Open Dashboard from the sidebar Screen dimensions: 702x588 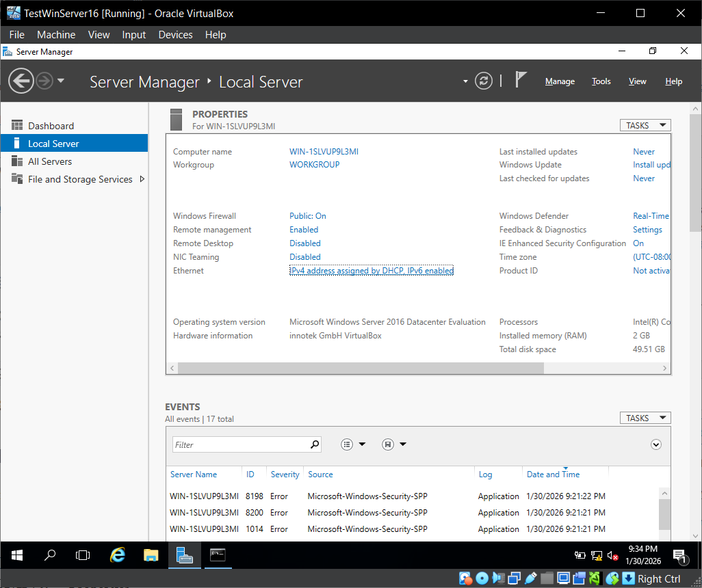click(x=51, y=126)
